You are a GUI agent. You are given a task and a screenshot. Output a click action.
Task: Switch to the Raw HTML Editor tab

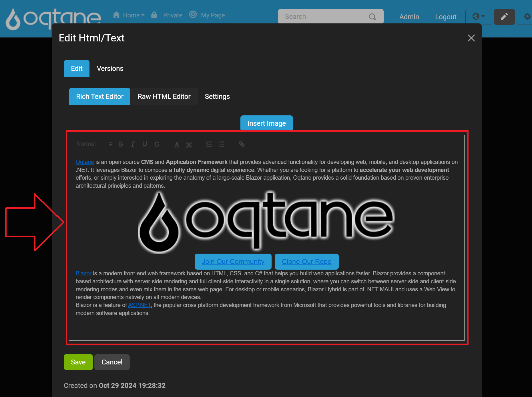coord(164,97)
